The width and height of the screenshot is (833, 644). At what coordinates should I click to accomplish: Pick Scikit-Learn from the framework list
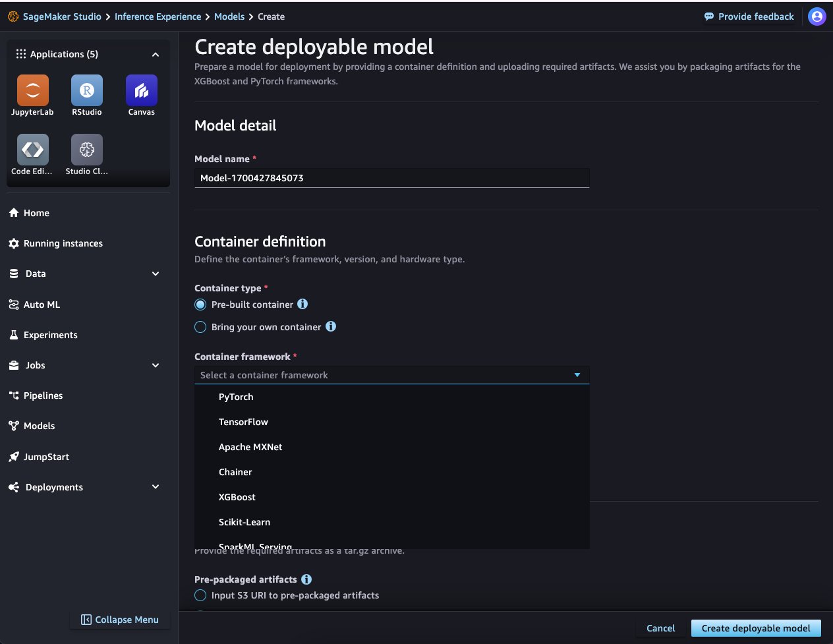(392, 522)
